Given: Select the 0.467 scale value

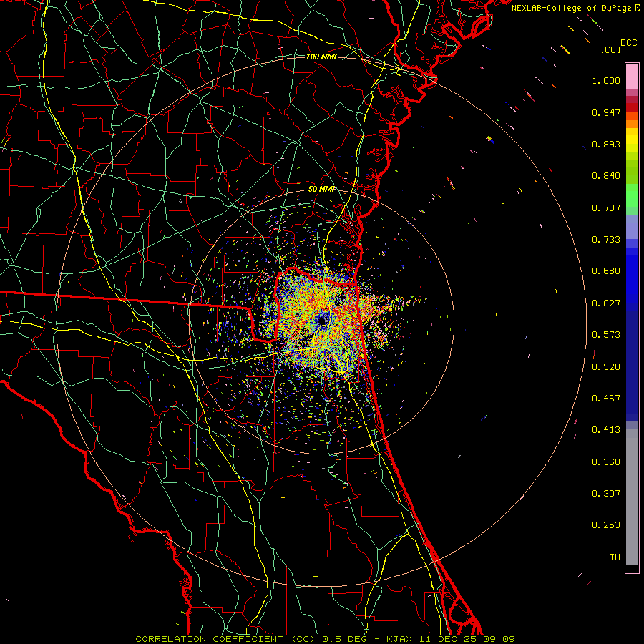Looking at the screenshot, I should (606, 399).
